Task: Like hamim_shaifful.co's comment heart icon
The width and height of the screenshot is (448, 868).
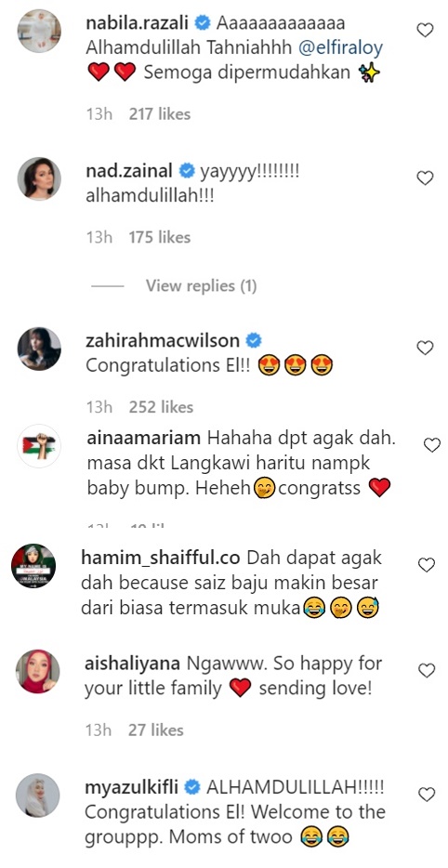Action: pyautogui.click(x=427, y=565)
